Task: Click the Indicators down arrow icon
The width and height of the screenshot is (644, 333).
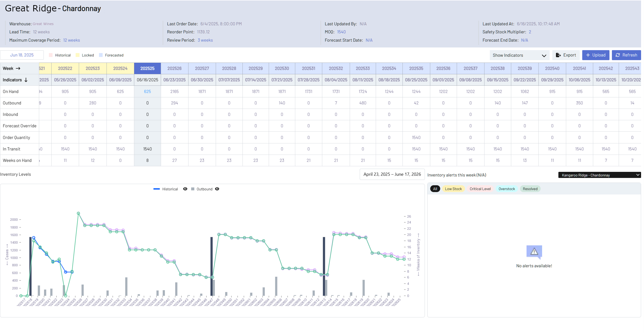Action: (x=26, y=80)
